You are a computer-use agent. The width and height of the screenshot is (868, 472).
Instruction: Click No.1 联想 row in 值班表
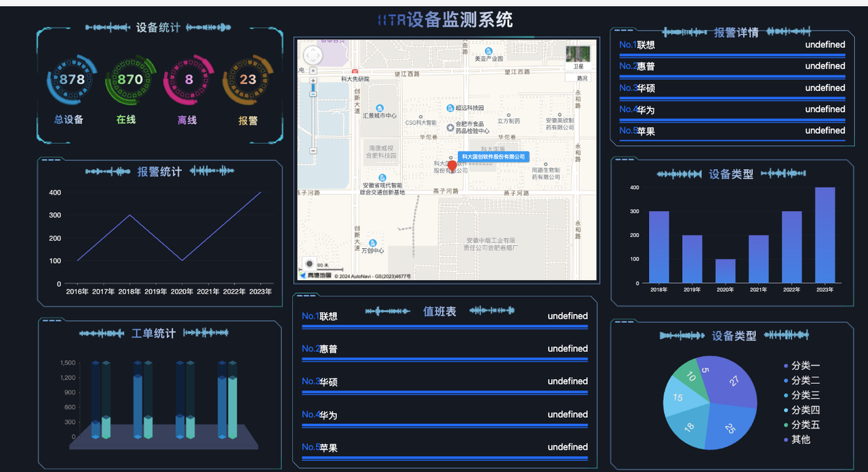pos(445,319)
